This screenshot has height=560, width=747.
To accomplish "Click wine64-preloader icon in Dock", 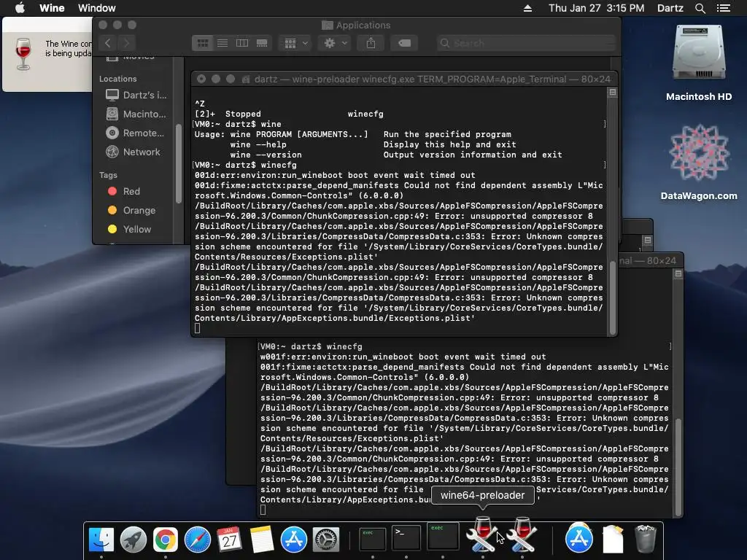I will click(482, 534).
